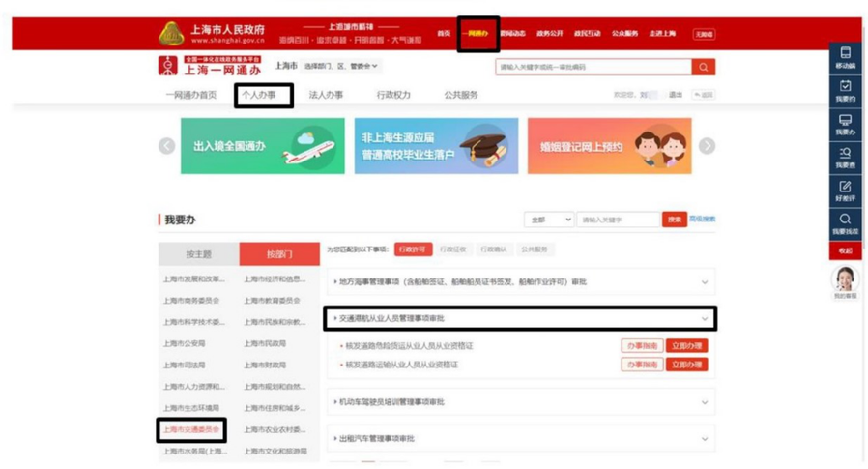Image resolution: width=868 pixels, height=469 pixels.
Task: Click 首页 in the top red navigation
Action: 444,33
